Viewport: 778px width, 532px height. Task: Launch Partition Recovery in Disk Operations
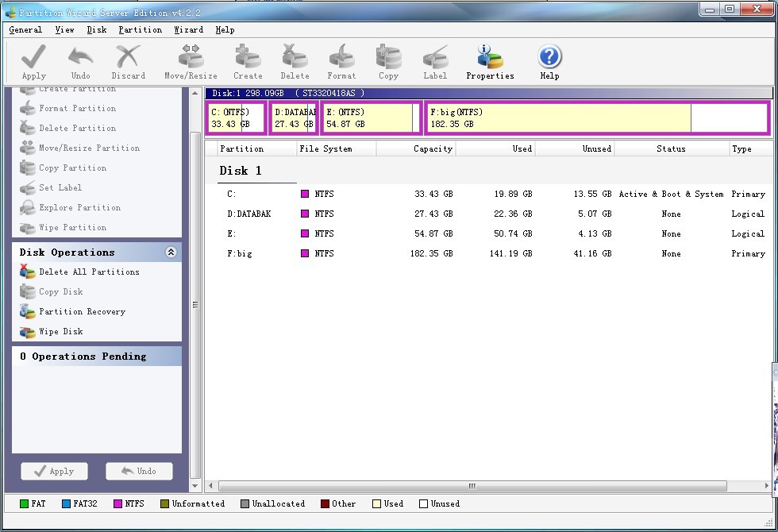pyautogui.click(x=73, y=311)
